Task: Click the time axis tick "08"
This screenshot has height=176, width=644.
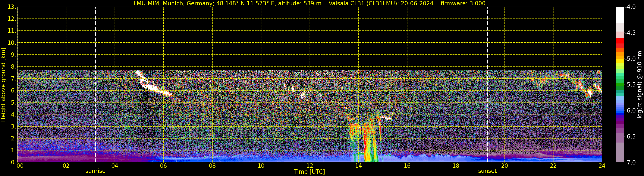Action: click(212, 166)
